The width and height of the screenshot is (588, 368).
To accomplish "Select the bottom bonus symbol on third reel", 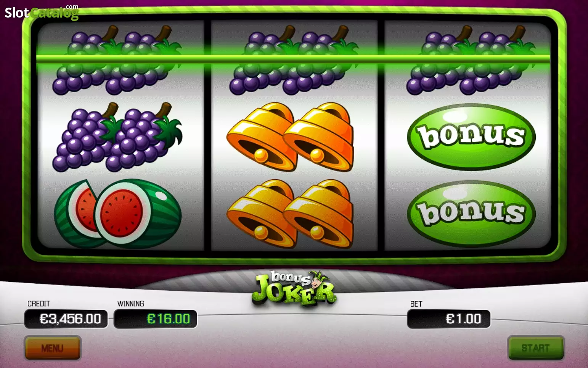I will pyautogui.click(x=471, y=213).
